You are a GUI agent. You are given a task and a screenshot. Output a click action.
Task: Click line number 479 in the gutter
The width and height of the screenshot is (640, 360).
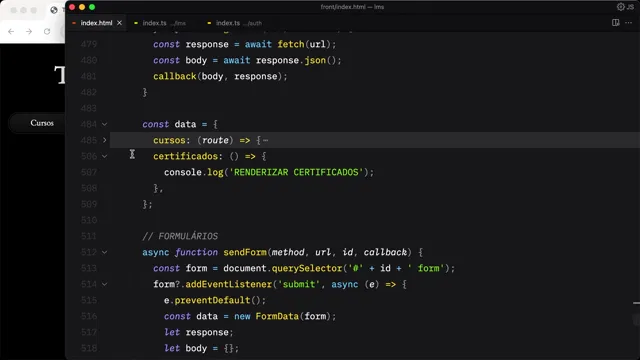pos(89,44)
